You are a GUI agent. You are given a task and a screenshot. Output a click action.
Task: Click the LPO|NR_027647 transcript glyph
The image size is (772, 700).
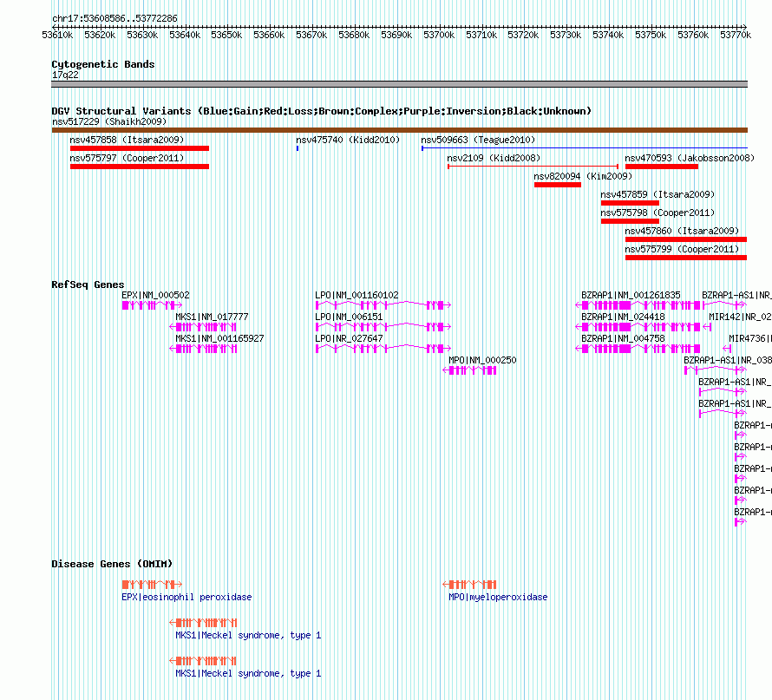(x=383, y=349)
